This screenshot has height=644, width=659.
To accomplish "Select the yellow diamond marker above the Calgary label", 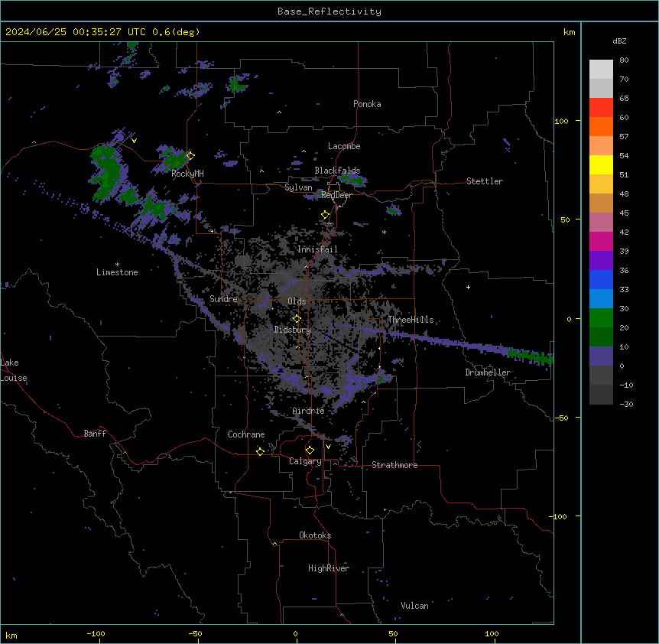I will (x=310, y=450).
